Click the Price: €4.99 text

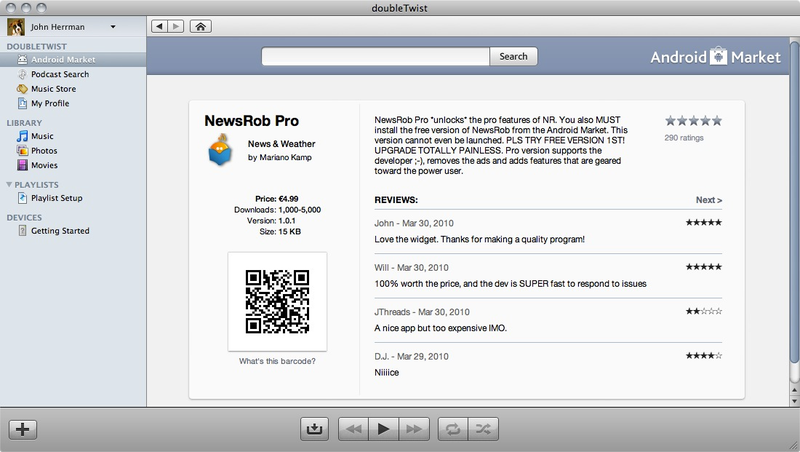click(x=277, y=198)
